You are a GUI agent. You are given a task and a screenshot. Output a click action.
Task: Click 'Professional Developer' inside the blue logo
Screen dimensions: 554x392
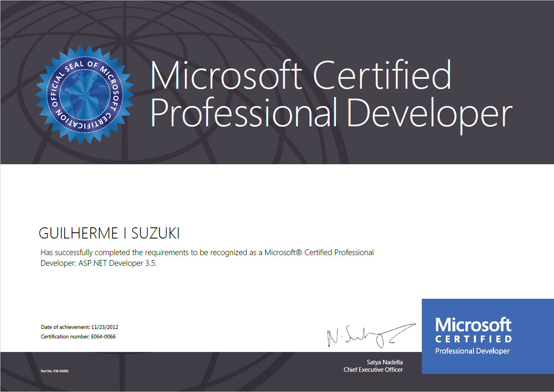(x=472, y=351)
